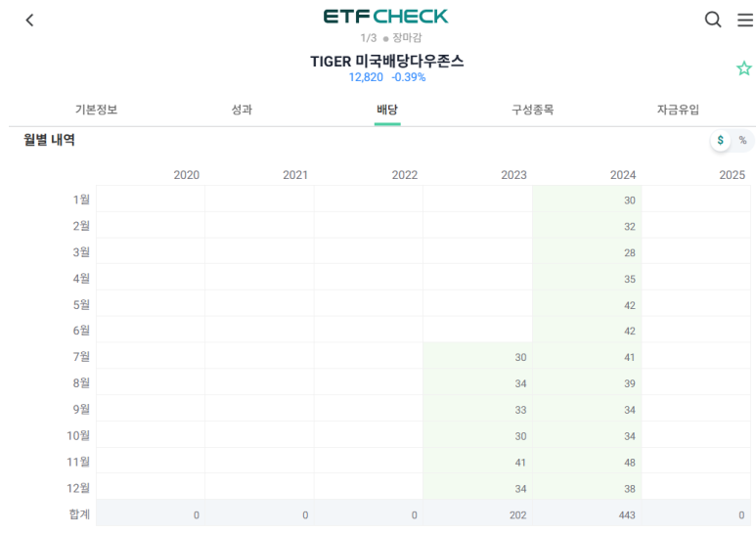The image size is (756, 534).
Task: Click the TIGER 미국배당다우존스 title
Action: (x=386, y=62)
